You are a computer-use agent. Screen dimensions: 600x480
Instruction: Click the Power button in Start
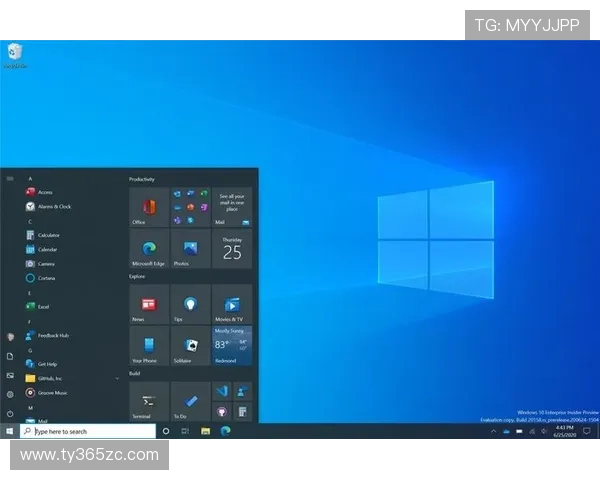(10, 413)
